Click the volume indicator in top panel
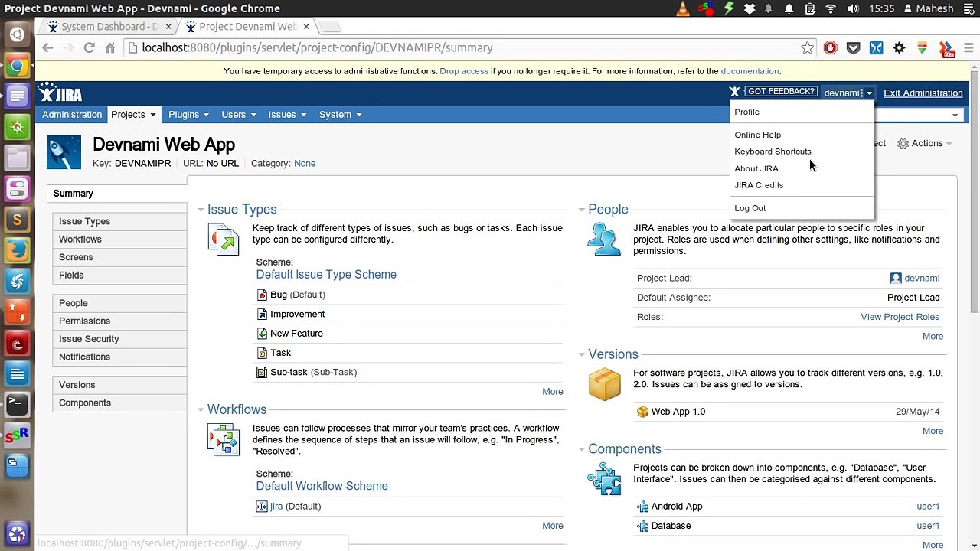 point(853,8)
